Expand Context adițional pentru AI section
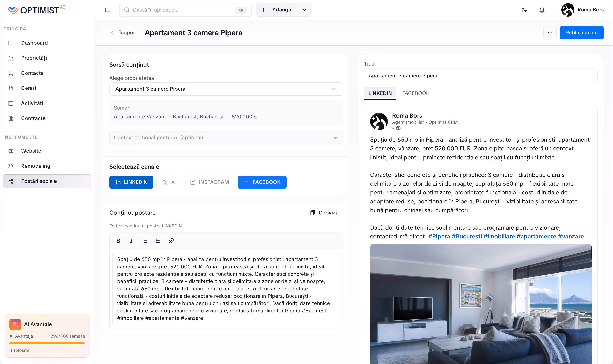The height and width of the screenshot is (364, 613). pos(226,138)
